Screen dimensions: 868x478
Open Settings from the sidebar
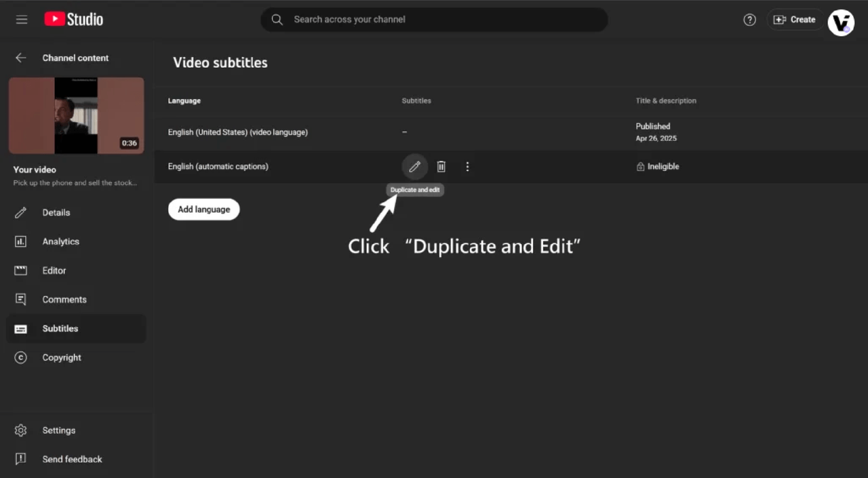pyautogui.click(x=58, y=431)
